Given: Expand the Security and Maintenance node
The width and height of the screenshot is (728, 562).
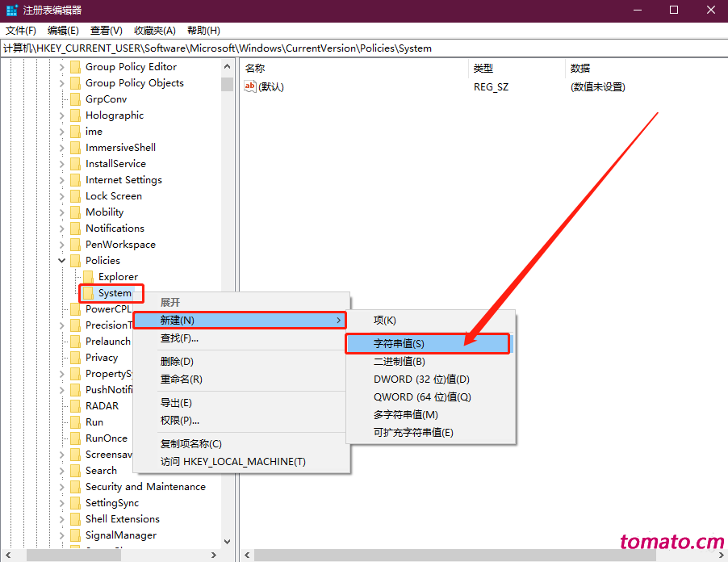Looking at the screenshot, I should tap(62, 487).
